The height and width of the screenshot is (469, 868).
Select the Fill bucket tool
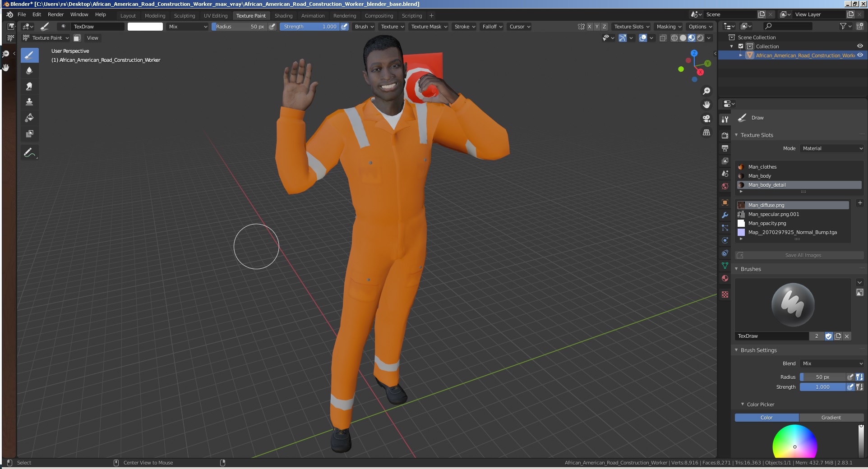29,118
